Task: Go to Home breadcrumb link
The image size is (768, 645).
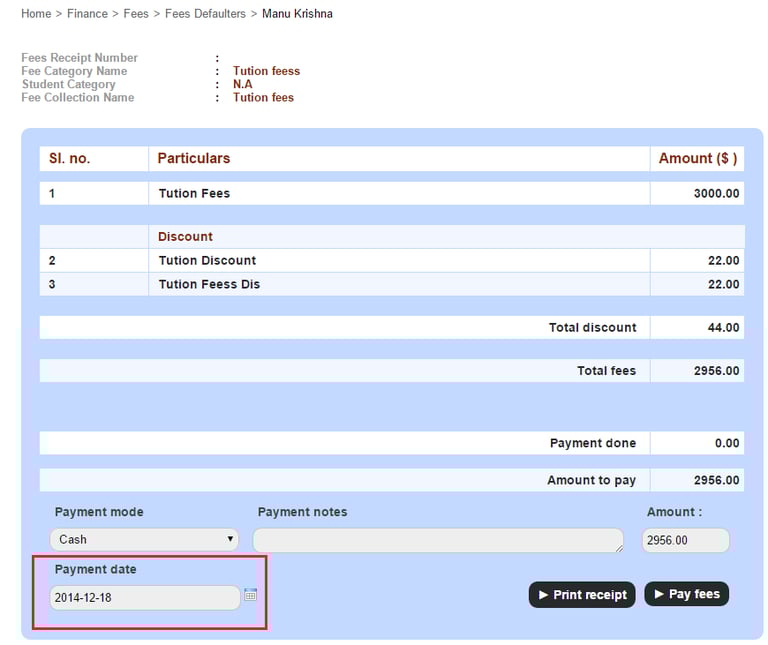Action: pyautogui.click(x=36, y=14)
